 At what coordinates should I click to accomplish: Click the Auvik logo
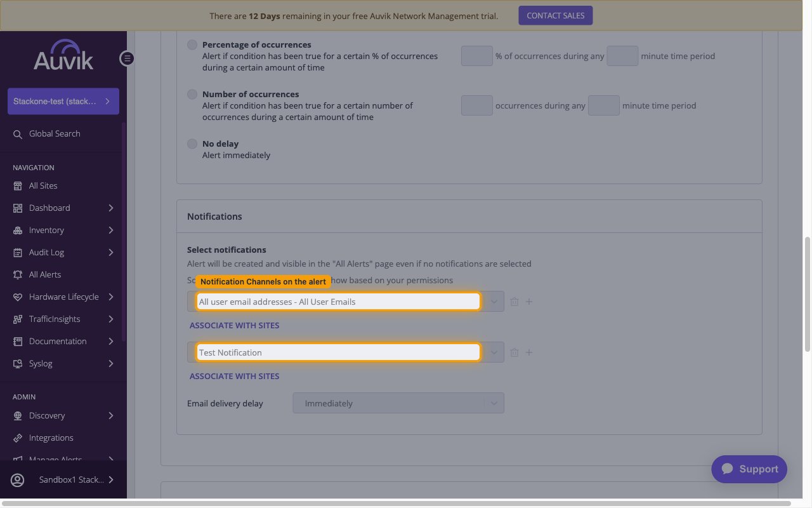(x=63, y=55)
